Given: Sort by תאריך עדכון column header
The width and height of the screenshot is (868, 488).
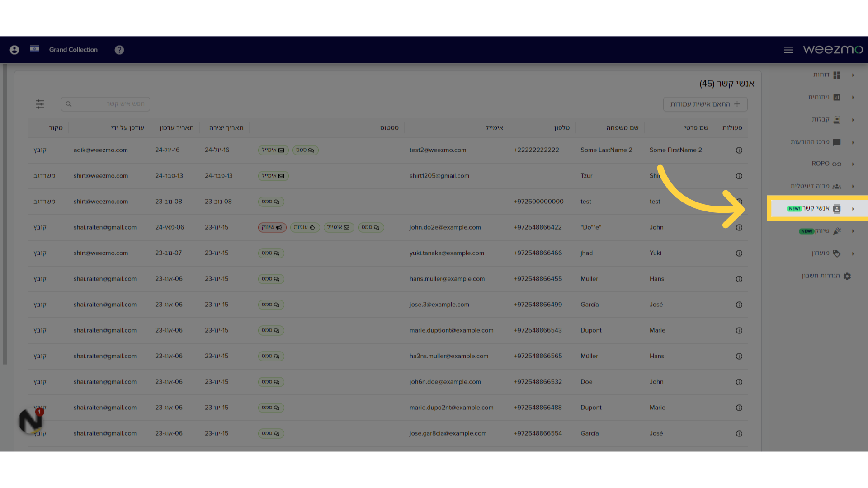Looking at the screenshot, I should (x=176, y=128).
